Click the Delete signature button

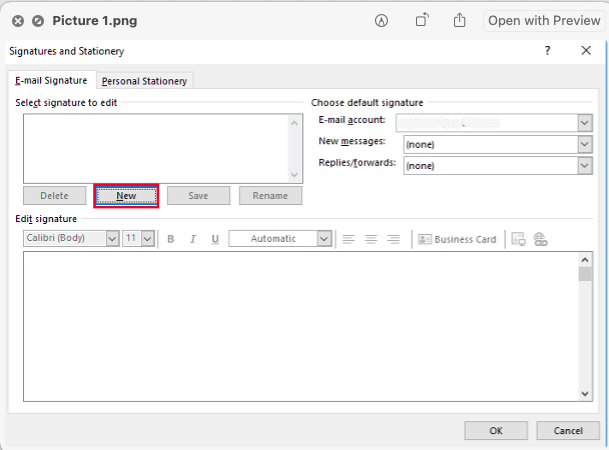coord(54,196)
